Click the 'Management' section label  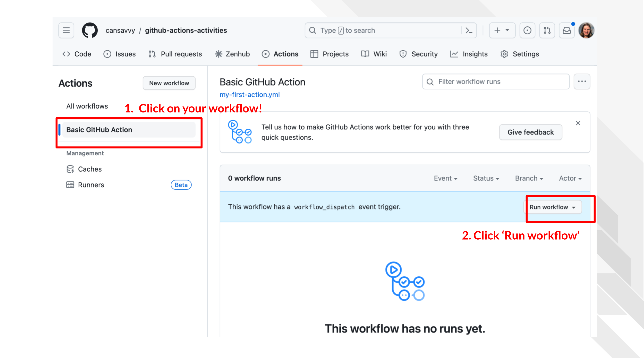85,153
